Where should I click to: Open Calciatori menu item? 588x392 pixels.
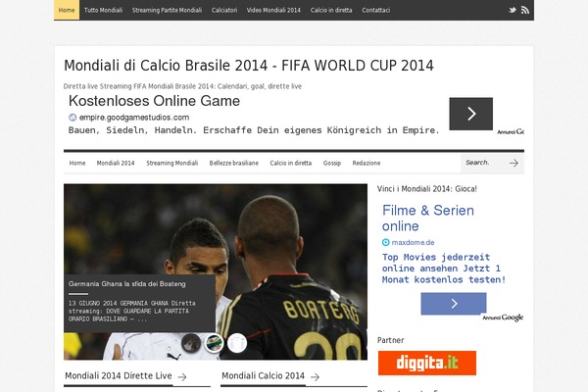tap(224, 10)
